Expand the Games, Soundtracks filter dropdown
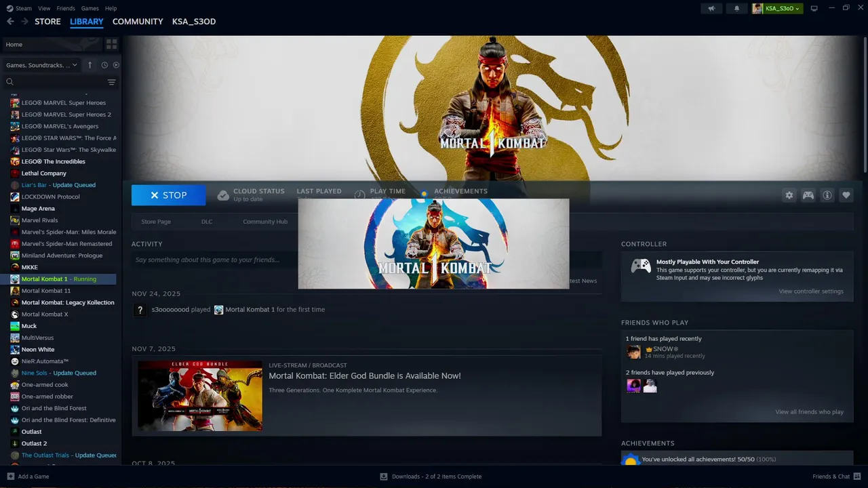 41,65
